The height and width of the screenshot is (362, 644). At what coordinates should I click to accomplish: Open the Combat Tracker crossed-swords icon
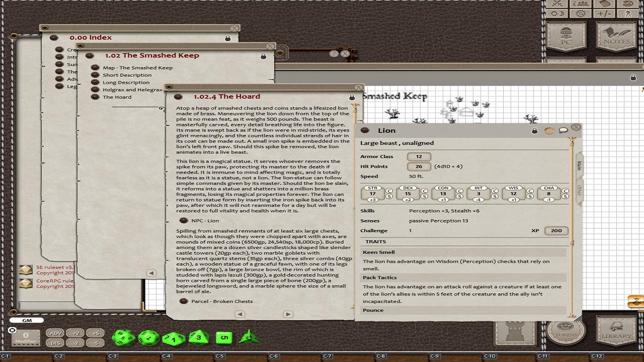557,5
